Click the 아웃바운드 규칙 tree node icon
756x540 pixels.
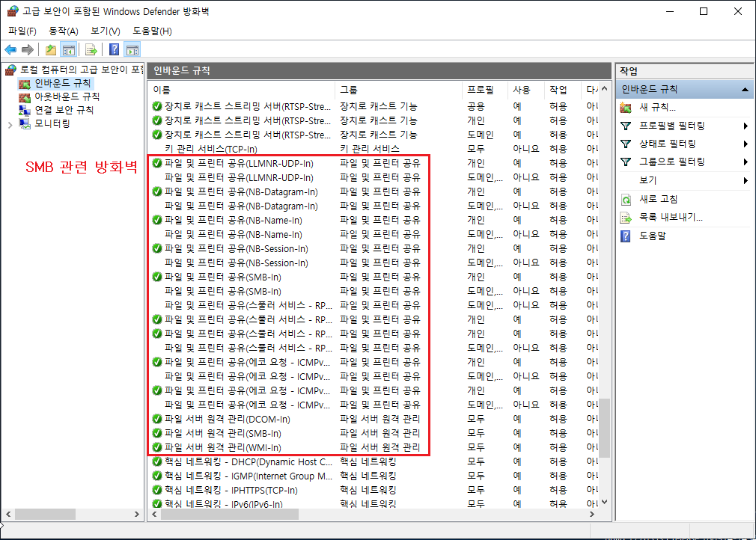25,97
